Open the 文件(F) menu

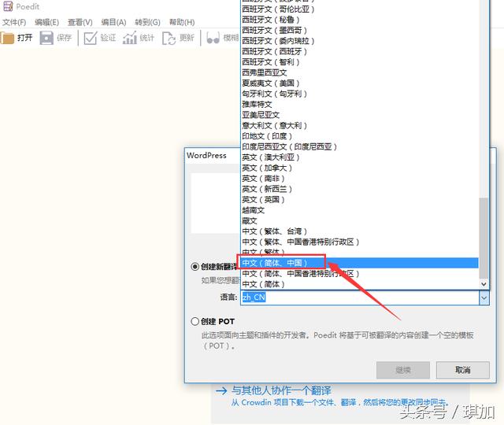[14, 22]
